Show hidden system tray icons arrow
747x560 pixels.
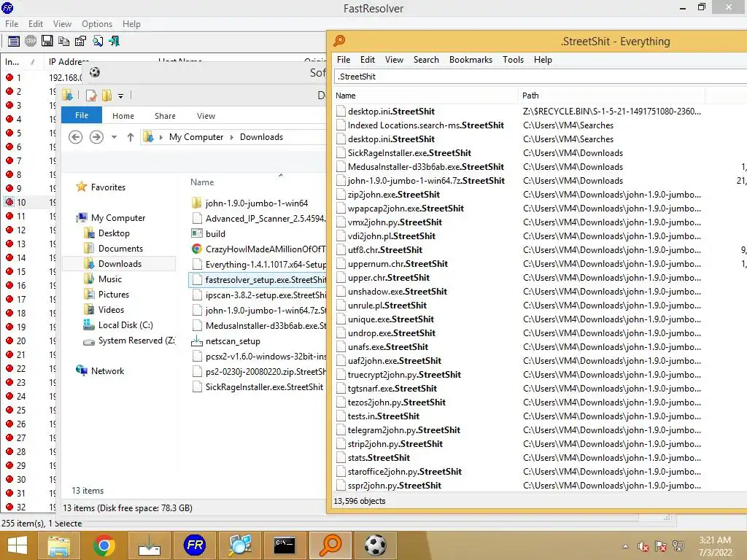[x=625, y=546]
